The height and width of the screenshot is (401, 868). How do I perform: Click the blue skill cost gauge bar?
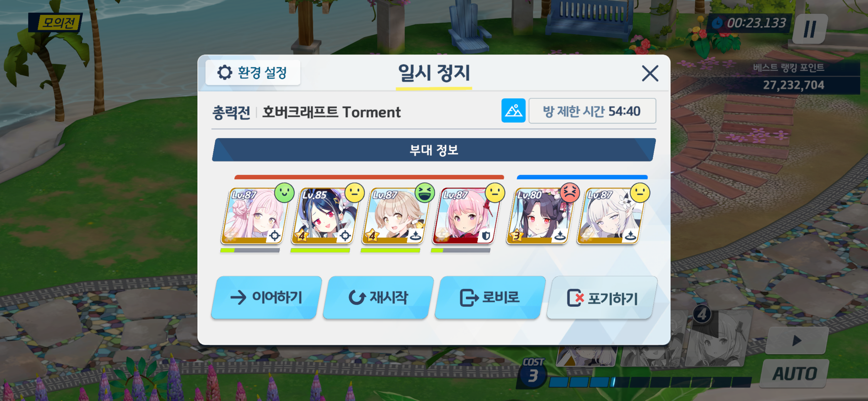(x=650, y=382)
